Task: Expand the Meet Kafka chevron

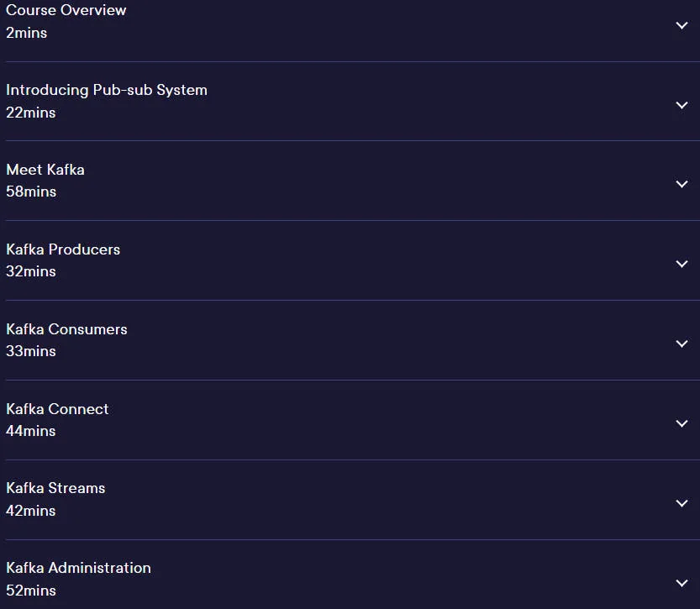Action: pos(682,184)
